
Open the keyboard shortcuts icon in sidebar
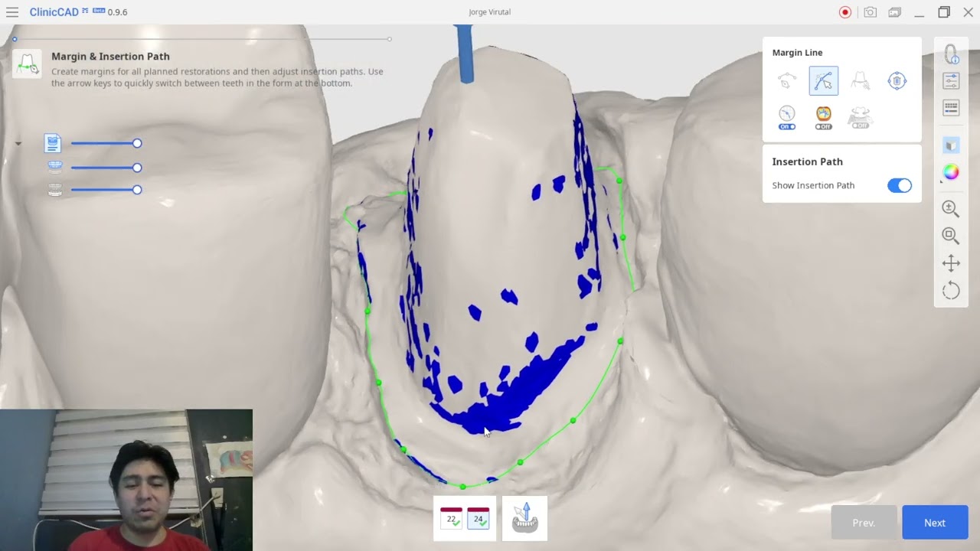click(951, 108)
